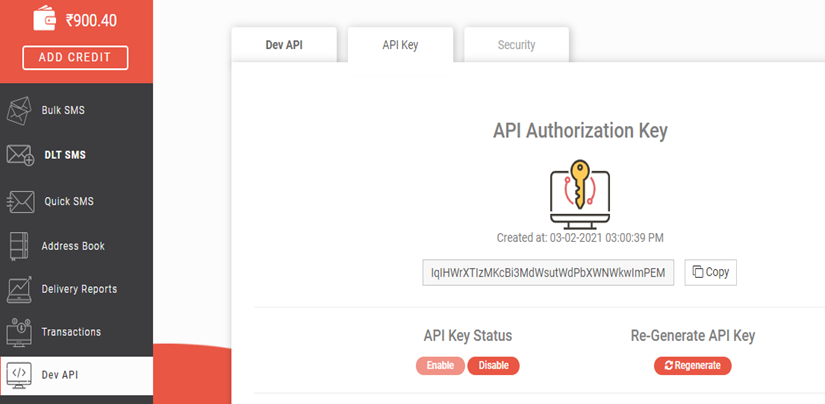Disable the API key status
The image size is (825, 404).
[493, 366]
